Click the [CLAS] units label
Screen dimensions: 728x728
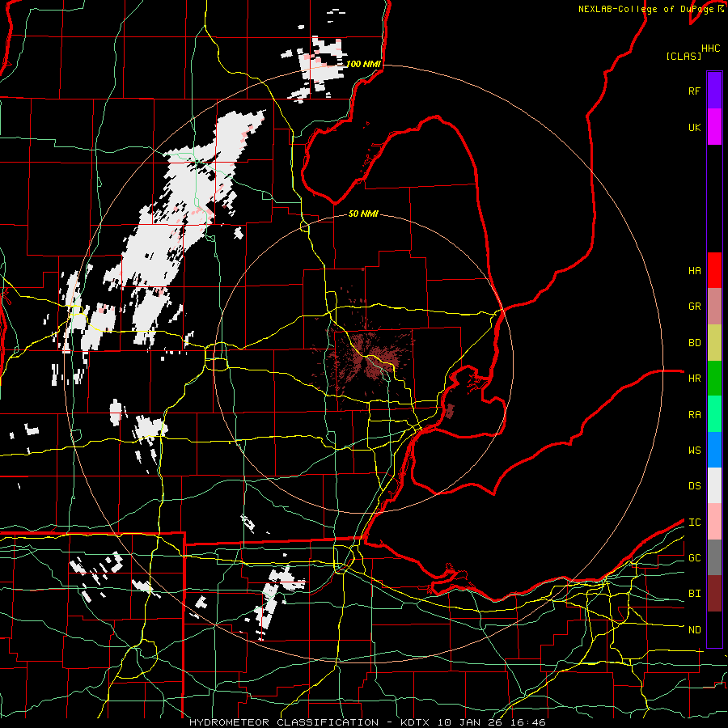[684, 56]
